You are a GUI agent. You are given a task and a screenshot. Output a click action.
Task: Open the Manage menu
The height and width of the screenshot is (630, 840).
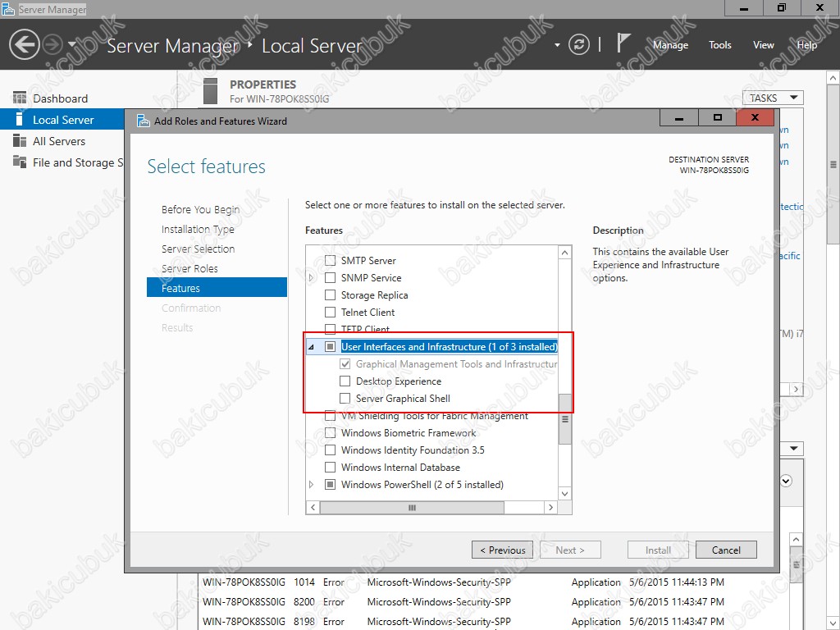(x=670, y=45)
